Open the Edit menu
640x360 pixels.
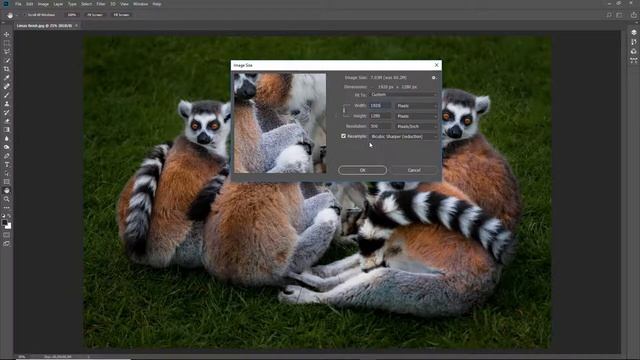29,4
